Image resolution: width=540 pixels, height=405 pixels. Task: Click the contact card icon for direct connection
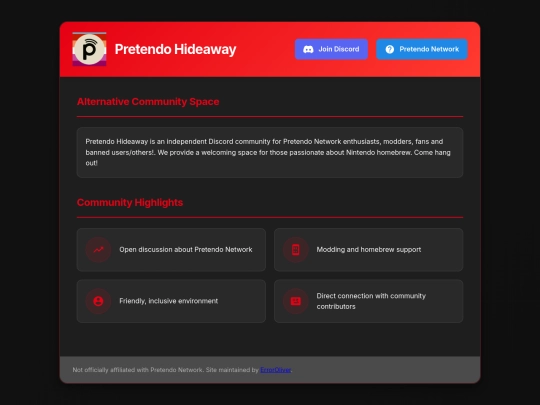[x=295, y=301]
